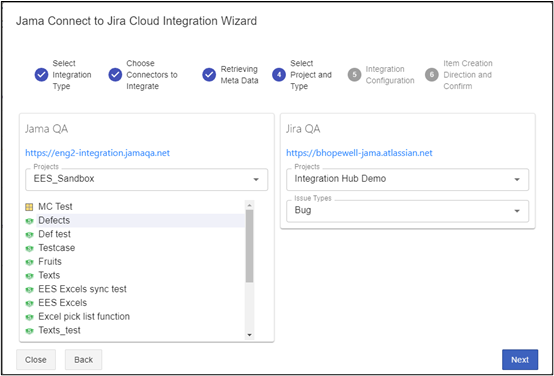Image resolution: width=554 pixels, height=376 pixels.
Task: Click the wizard title text
Action: pyautogui.click(x=136, y=21)
